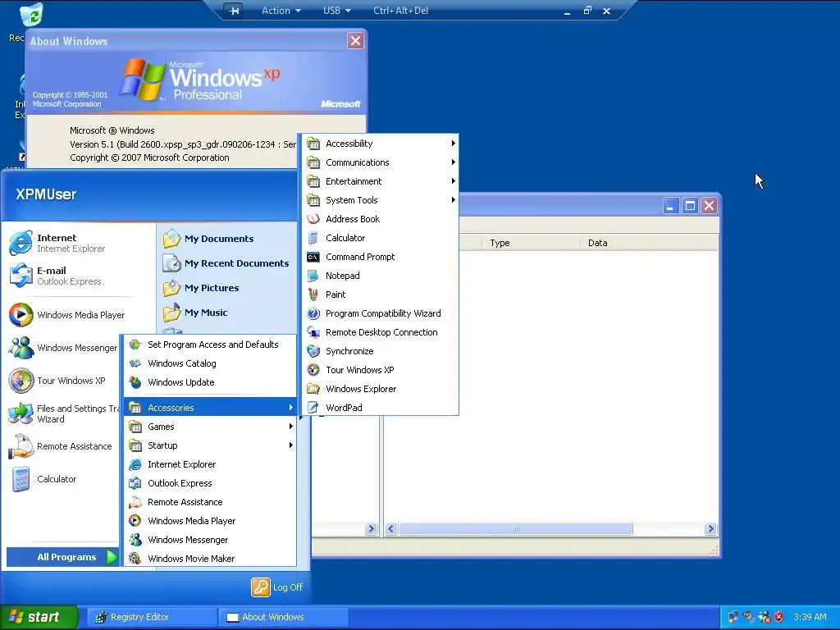840x630 pixels.
Task: Click right arrow of Registry Editor values scrollbar
Action: [x=710, y=529]
